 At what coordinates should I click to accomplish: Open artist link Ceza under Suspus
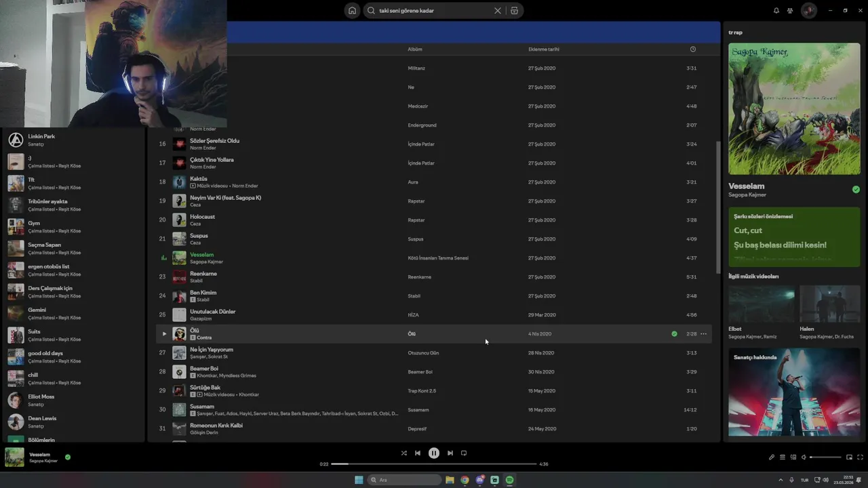(195, 243)
